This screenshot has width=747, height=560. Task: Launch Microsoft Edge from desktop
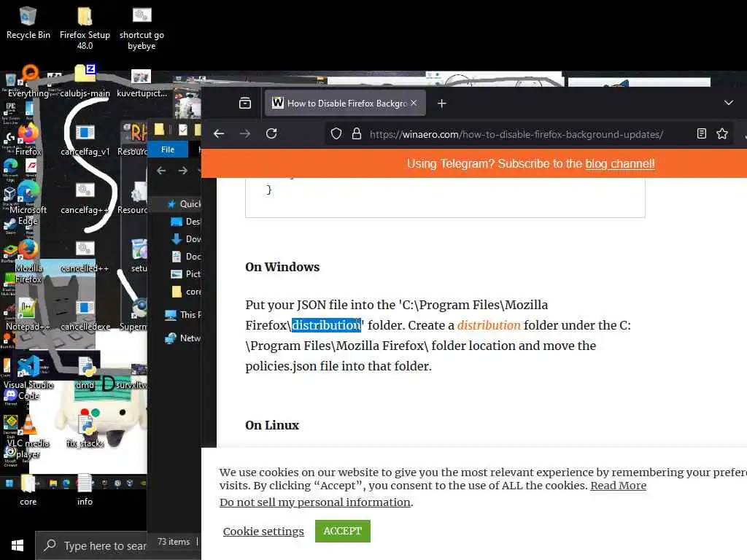tap(28, 204)
